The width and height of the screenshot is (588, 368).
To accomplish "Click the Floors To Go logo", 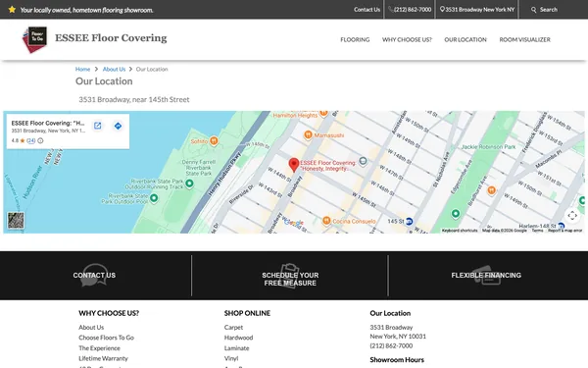I will 34,39.
